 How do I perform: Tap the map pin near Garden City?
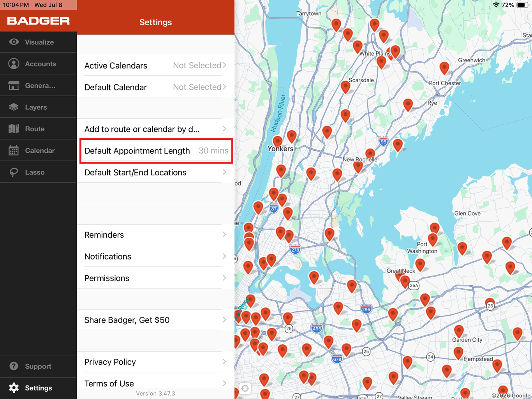(x=459, y=331)
